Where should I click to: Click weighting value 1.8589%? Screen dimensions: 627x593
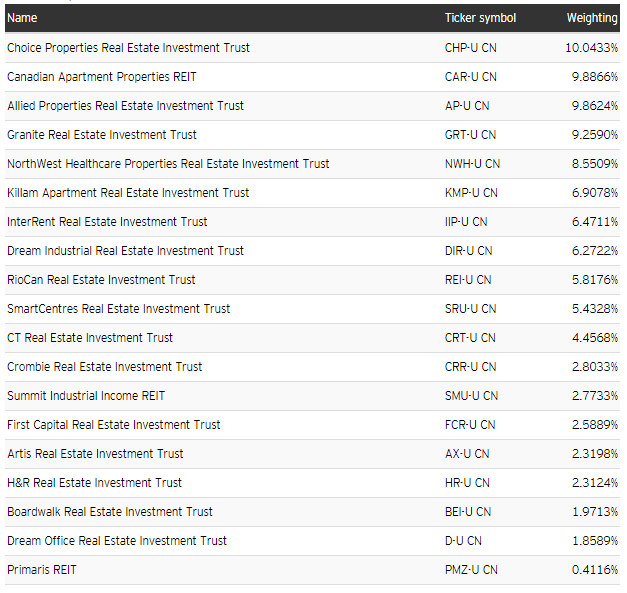click(595, 541)
